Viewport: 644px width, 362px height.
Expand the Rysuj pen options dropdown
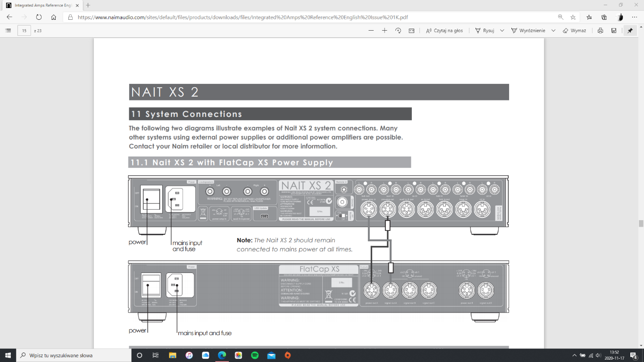click(x=502, y=31)
